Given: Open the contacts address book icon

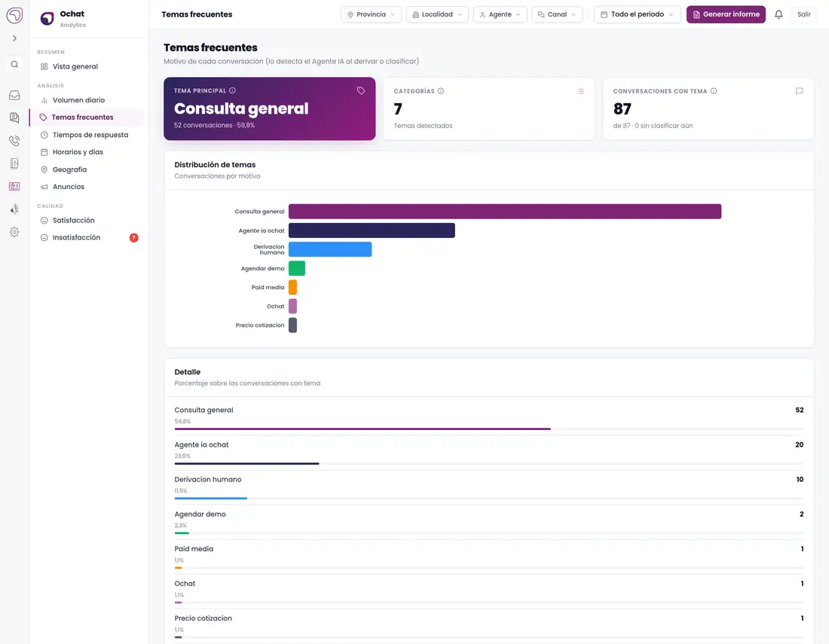Looking at the screenshot, I should point(14,163).
